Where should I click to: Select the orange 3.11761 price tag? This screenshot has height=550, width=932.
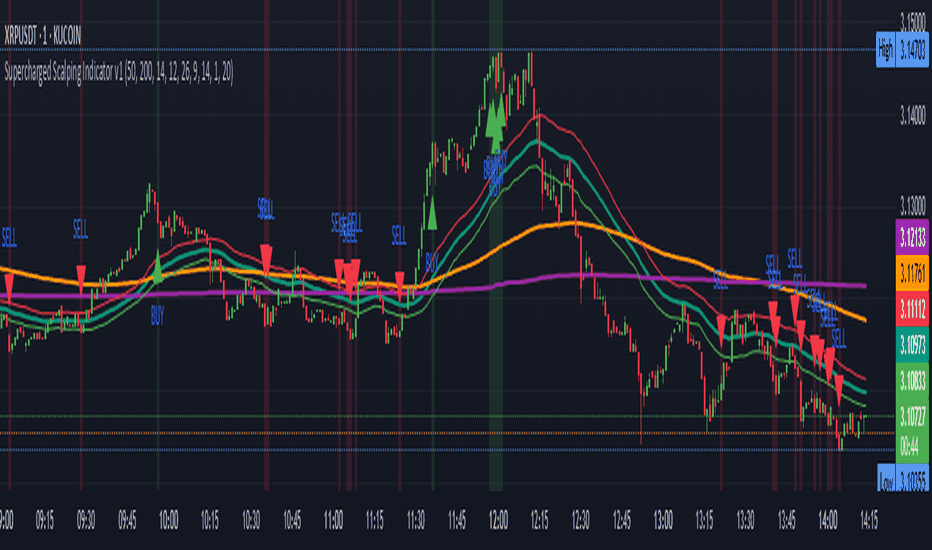[912, 273]
